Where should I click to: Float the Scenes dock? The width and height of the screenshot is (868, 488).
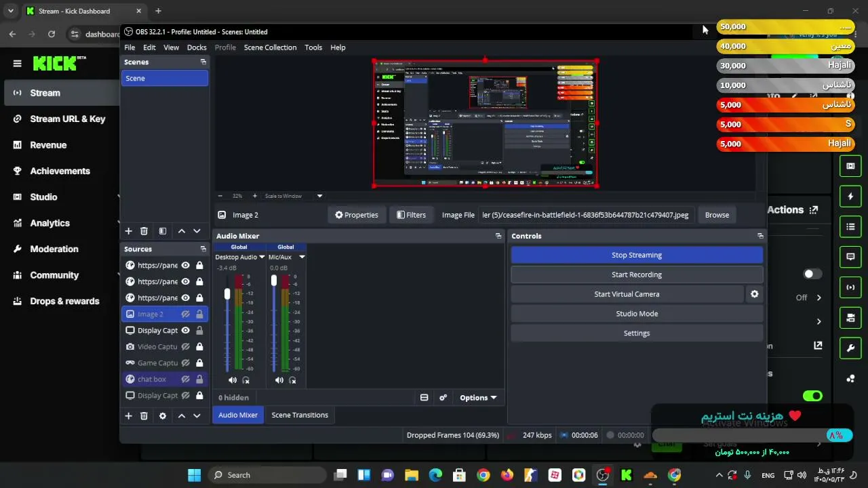pos(203,62)
